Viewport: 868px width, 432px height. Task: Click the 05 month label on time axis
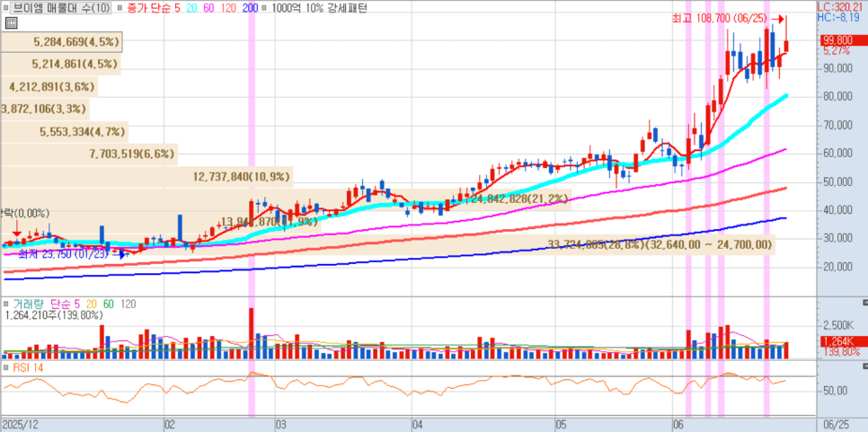point(563,424)
